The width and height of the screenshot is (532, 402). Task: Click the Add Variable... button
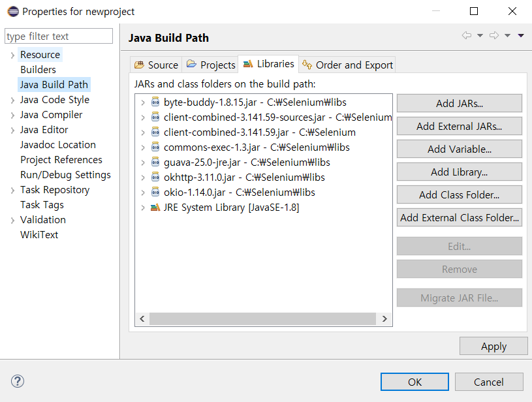pyautogui.click(x=459, y=149)
